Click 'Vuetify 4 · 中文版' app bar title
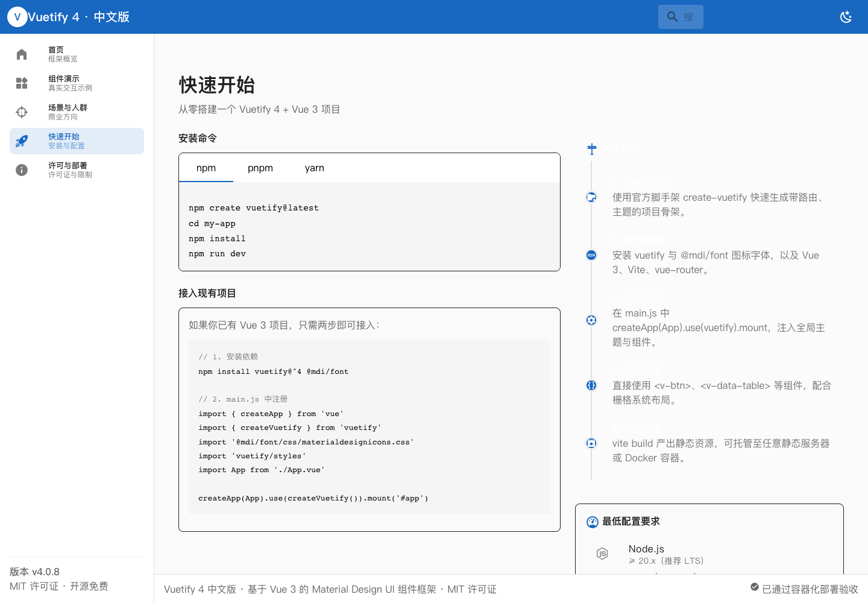Image resolution: width=868 pixels, height=603 pixels. click(x=79, y=17)
